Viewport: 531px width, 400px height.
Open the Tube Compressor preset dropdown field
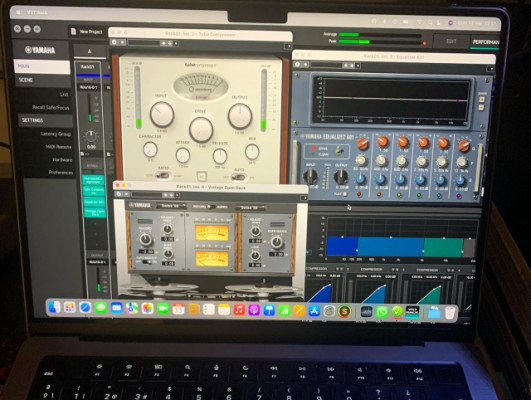coord(143,43)
